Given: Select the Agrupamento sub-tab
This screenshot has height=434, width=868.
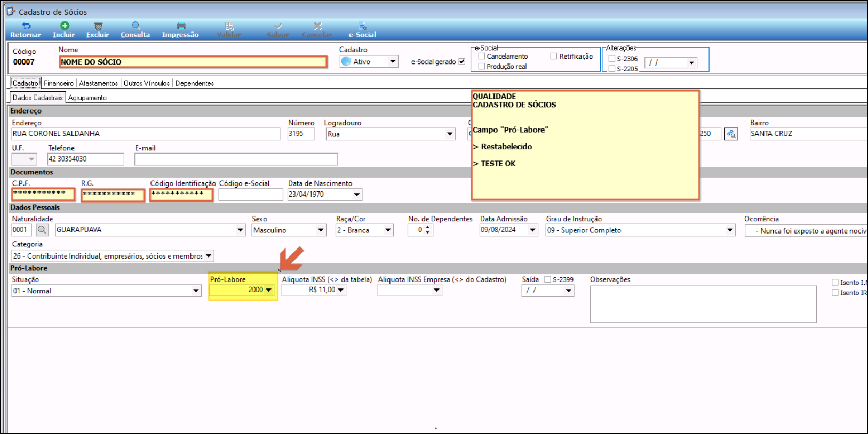Looking at the screenshot, I should tap(87, 98).
